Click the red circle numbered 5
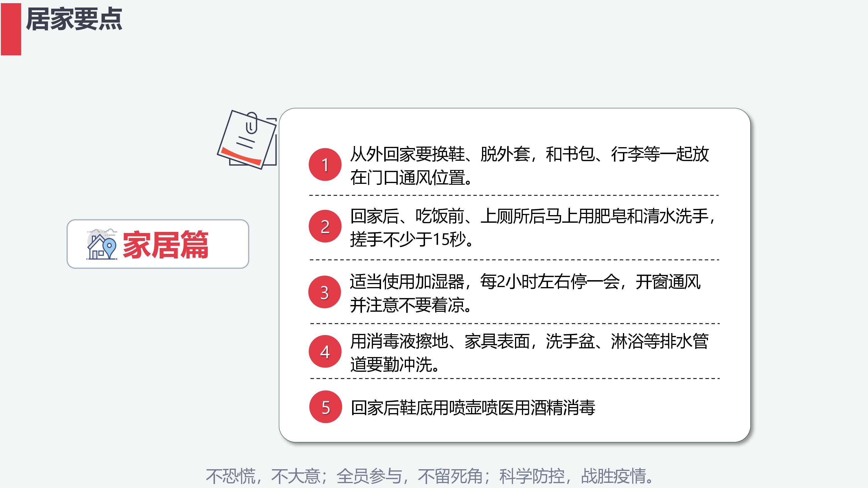Image resolution: width=868 pixels, height=488 pixels. pos(325,407)
